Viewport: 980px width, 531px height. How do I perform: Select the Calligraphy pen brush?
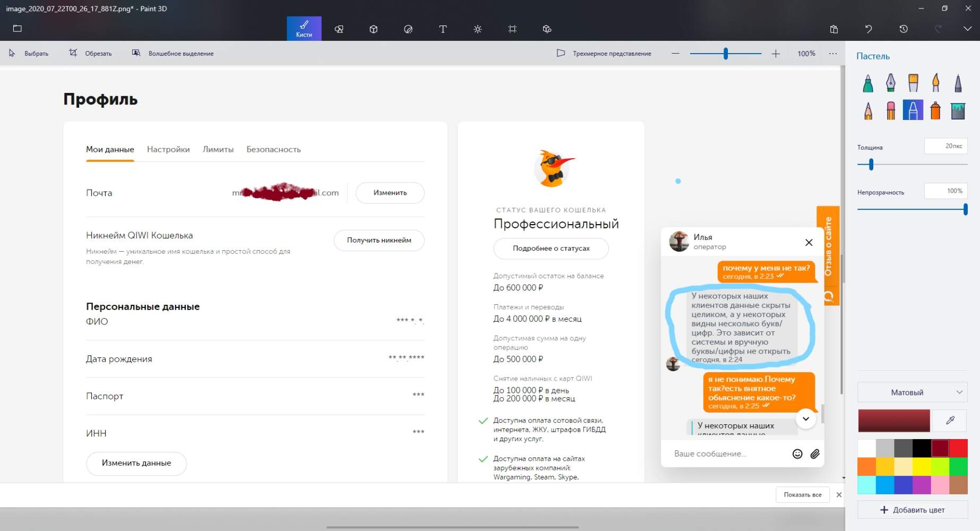pos(890,83)
